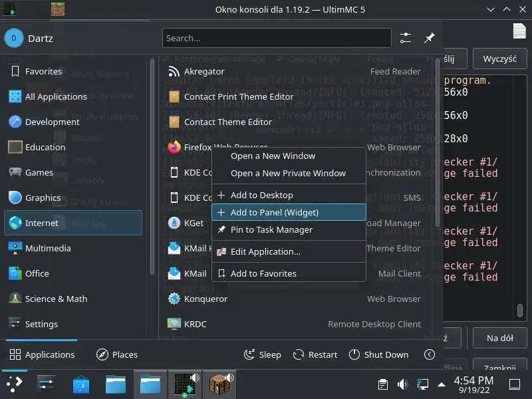Screen dimensions: 532x399
Task: Open the Contact Theme Editor icon
Action: [x=174, y=122]
